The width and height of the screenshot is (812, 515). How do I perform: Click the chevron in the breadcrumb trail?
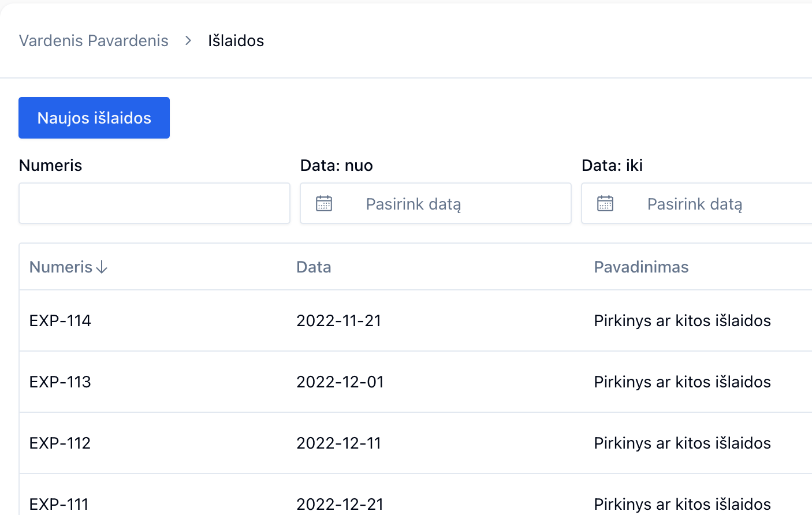187,41
